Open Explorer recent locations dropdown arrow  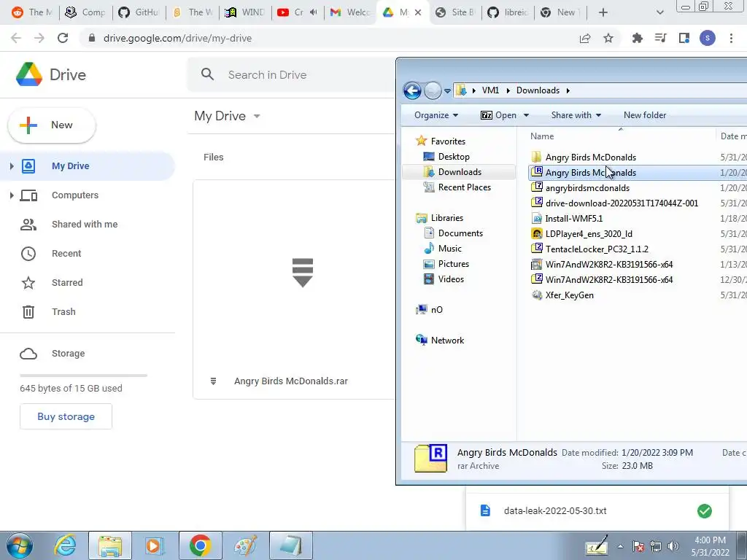447,90
